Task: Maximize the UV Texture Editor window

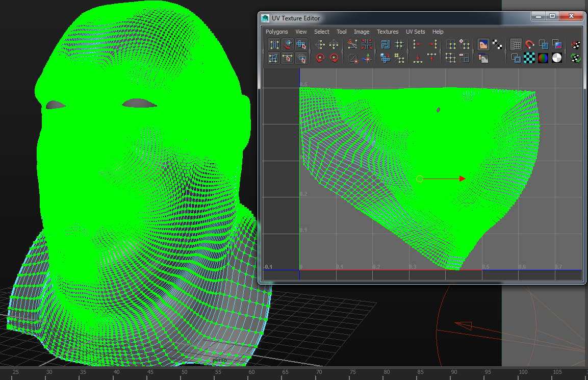Action: [x=552, y=16]
